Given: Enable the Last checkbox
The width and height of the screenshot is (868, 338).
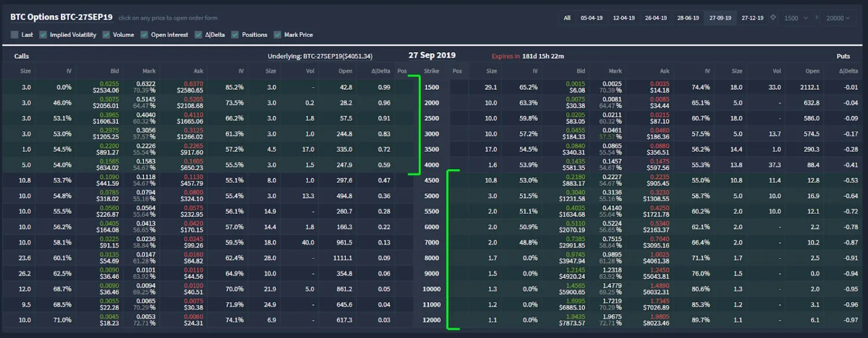Looking at the screenshot, I should coord(14,35).
